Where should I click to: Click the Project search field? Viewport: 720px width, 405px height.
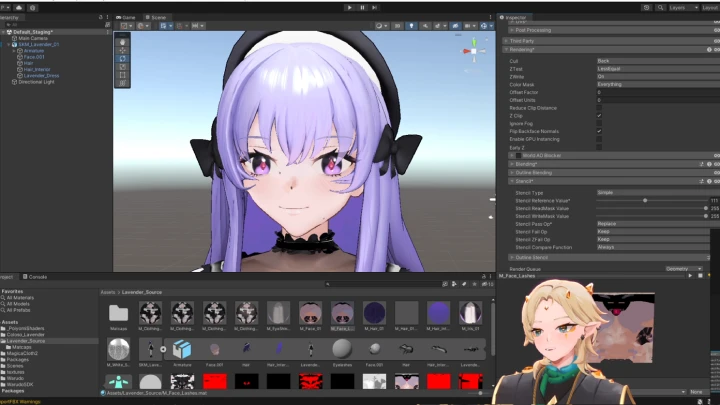(383, 284)
